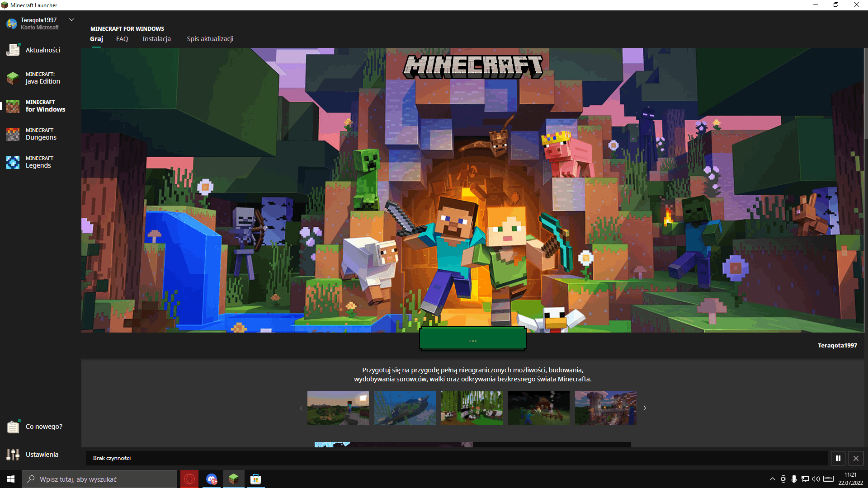Expand Teraqota1997 account dropdown arrow
This screenshot has height=488, width=868.
(x=71, y=20)
